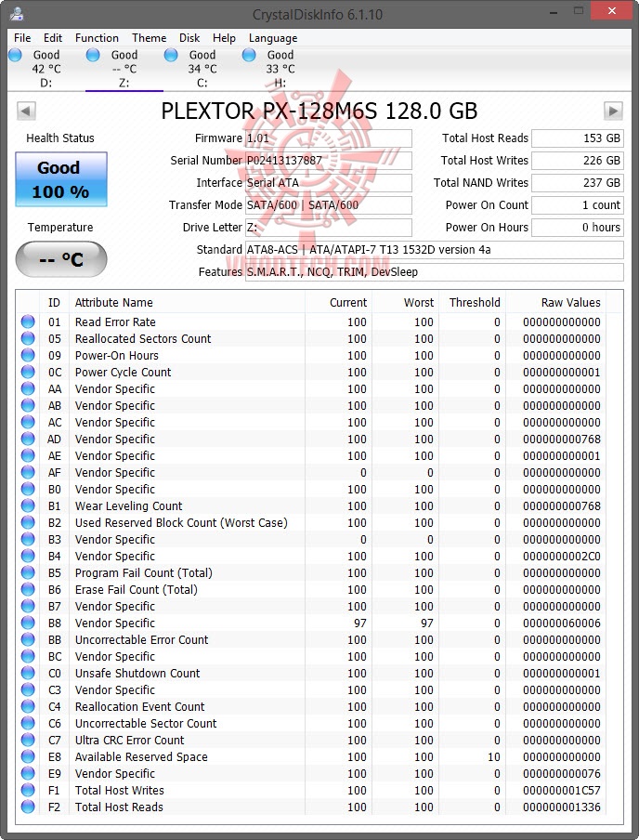
Task: Click the Serial Number field
Action: (329, 160)
